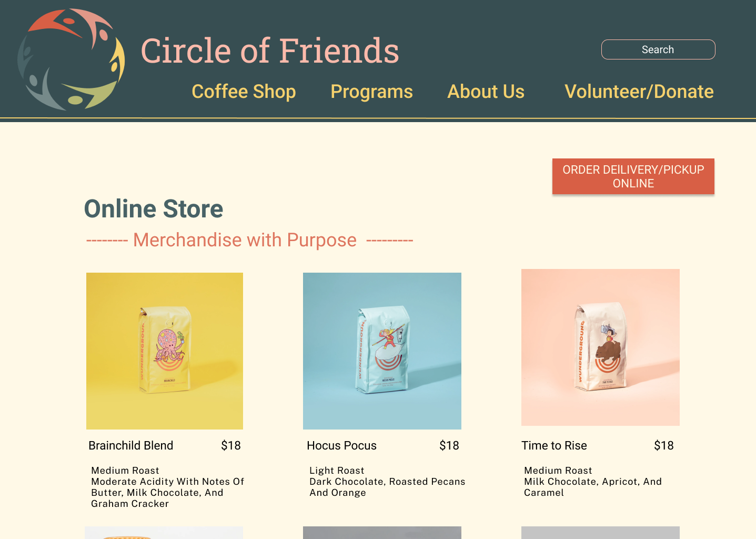Click the Online Store heading
The width and height of the screenshot is (756, 539).
click(x=154, y=209)
